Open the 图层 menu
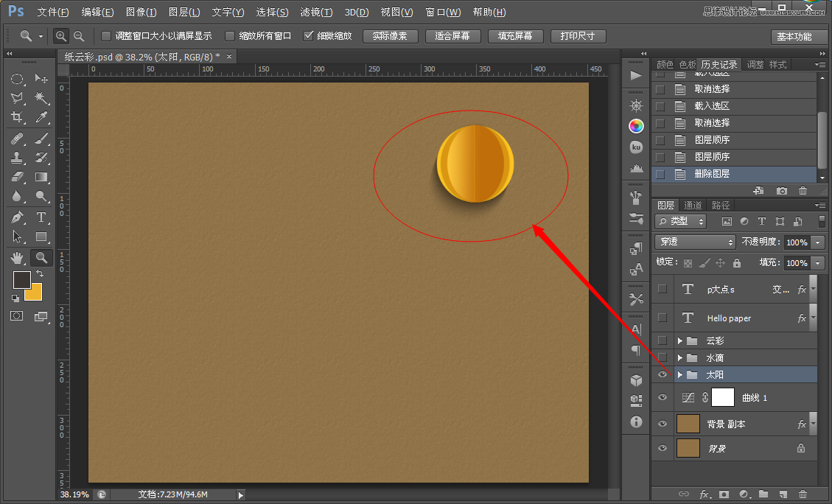832x504 pixels. coord(184,12)
